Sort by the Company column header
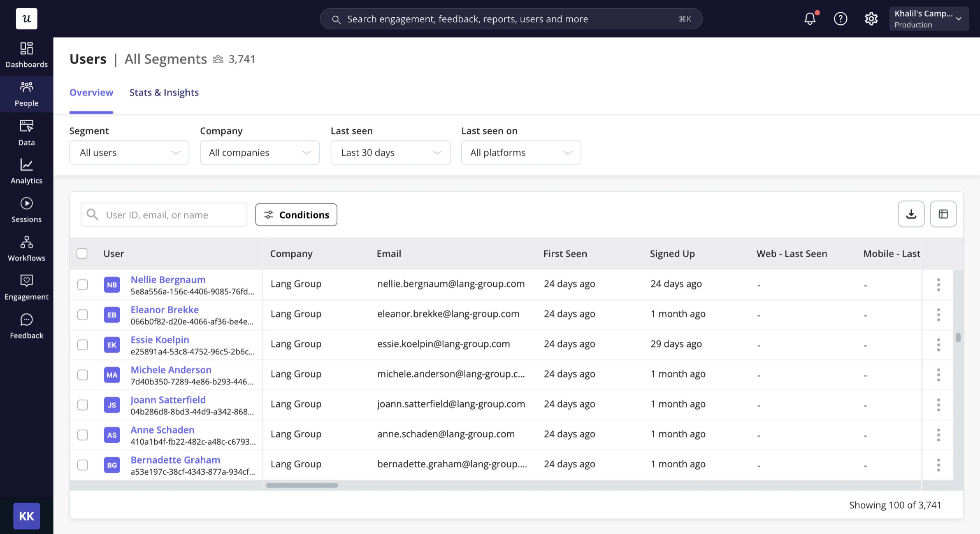 pyautogui.click(x=291, y=254)
